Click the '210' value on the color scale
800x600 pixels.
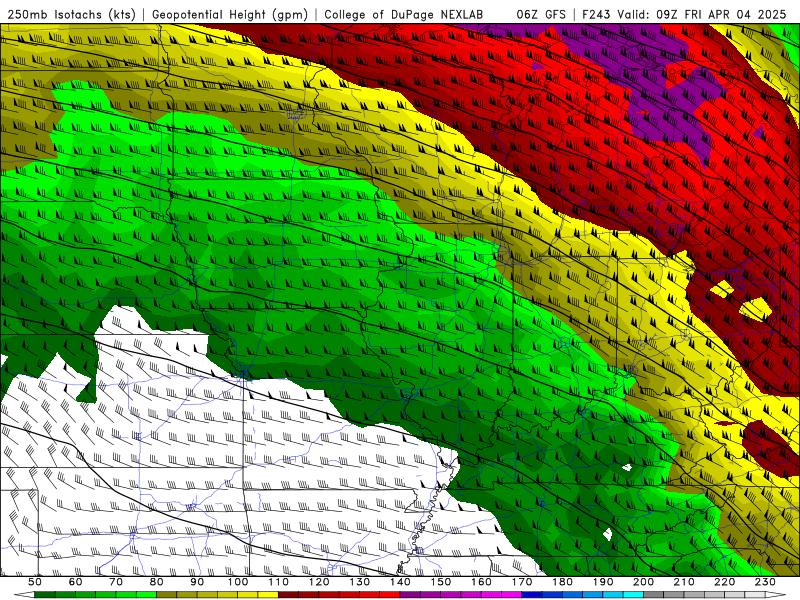click(684, 582)
